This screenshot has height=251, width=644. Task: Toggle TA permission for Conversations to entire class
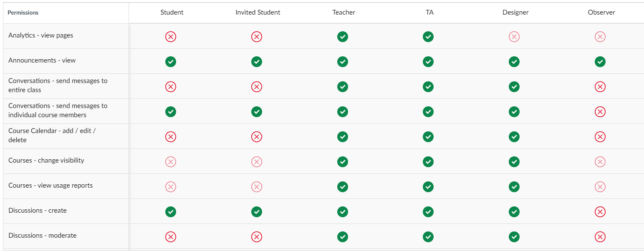[x=428, y=87]
